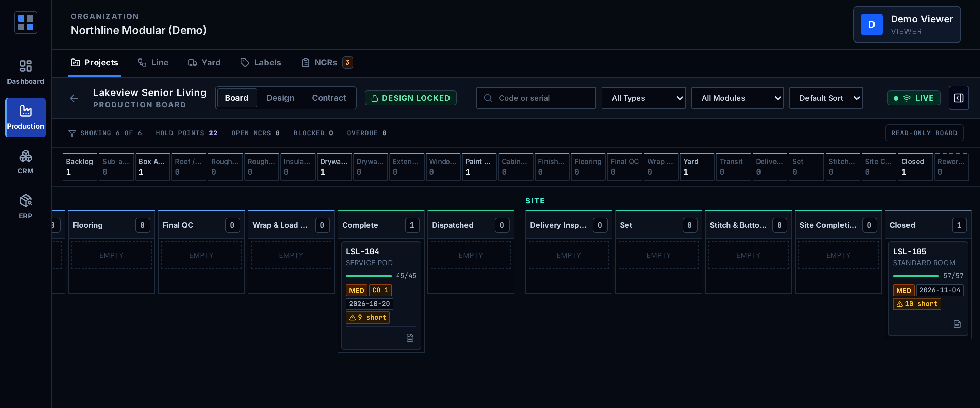Click LSL-104 progress bar 45/45
980x408 pixels.
coord(369,276)
